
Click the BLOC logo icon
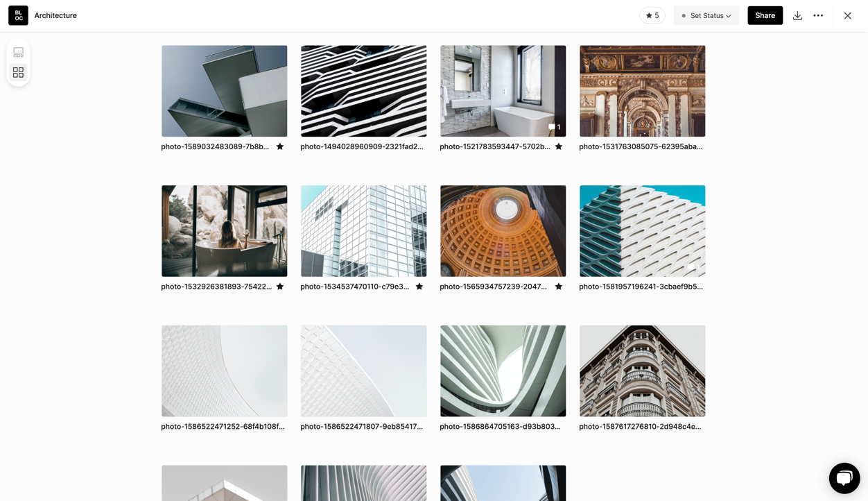pyautogui.click(x=18, y=15)
